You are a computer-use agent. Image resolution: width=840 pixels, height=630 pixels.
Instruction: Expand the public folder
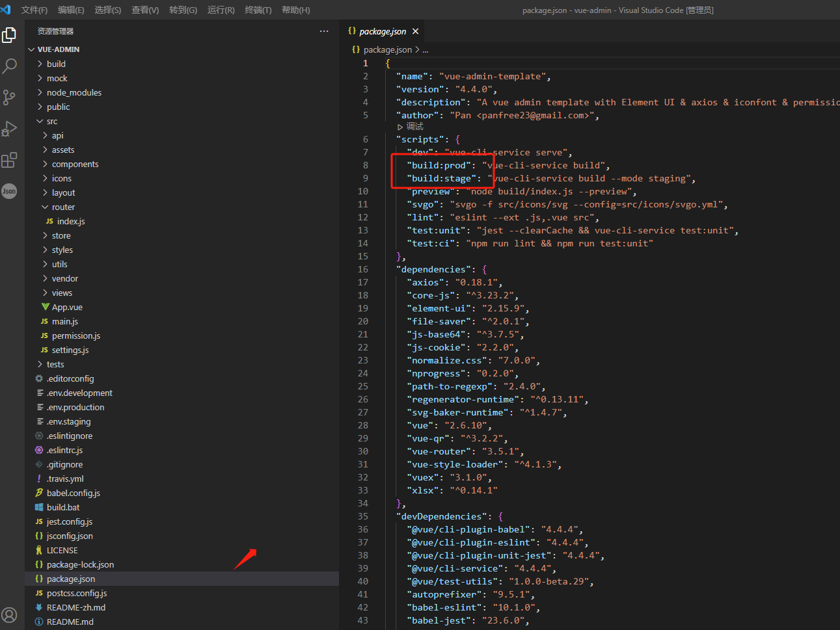coord(182,107)
